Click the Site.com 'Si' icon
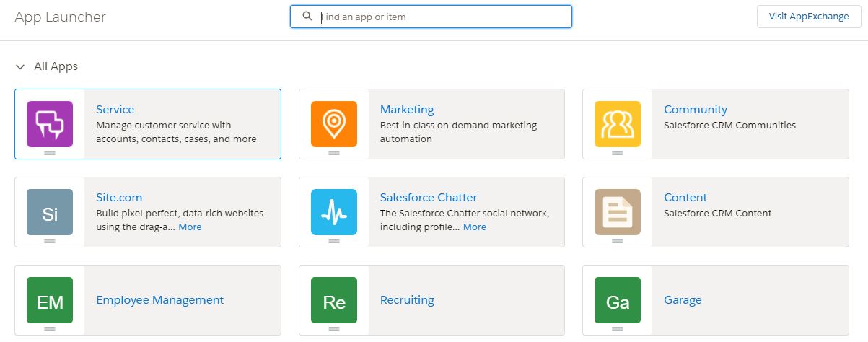The image size is (868, 342). (50, 212)
